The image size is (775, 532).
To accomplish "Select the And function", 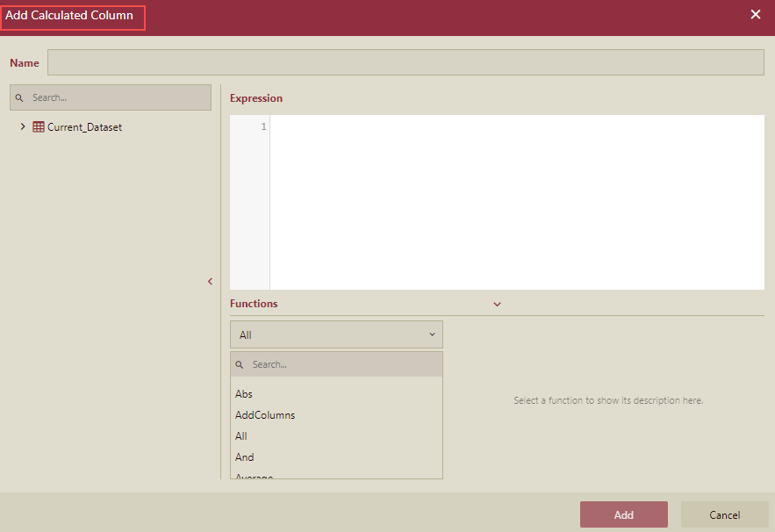I will (244, 457).
